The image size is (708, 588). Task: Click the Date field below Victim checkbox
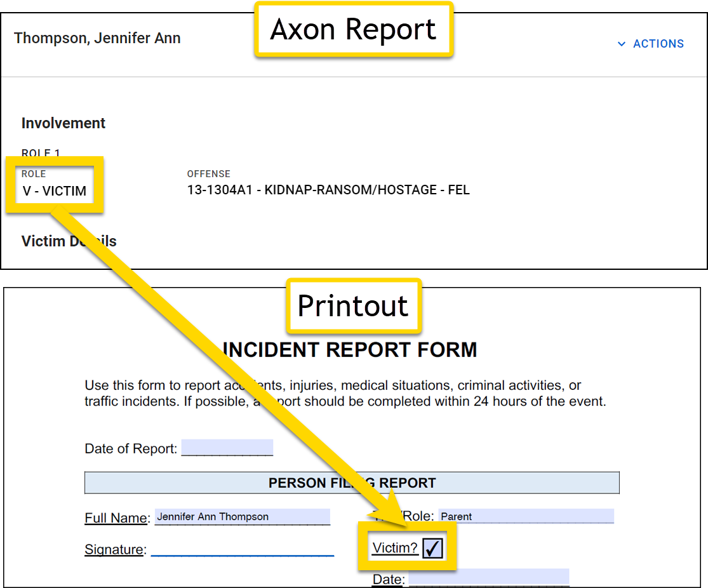click(x=488, y=578)
